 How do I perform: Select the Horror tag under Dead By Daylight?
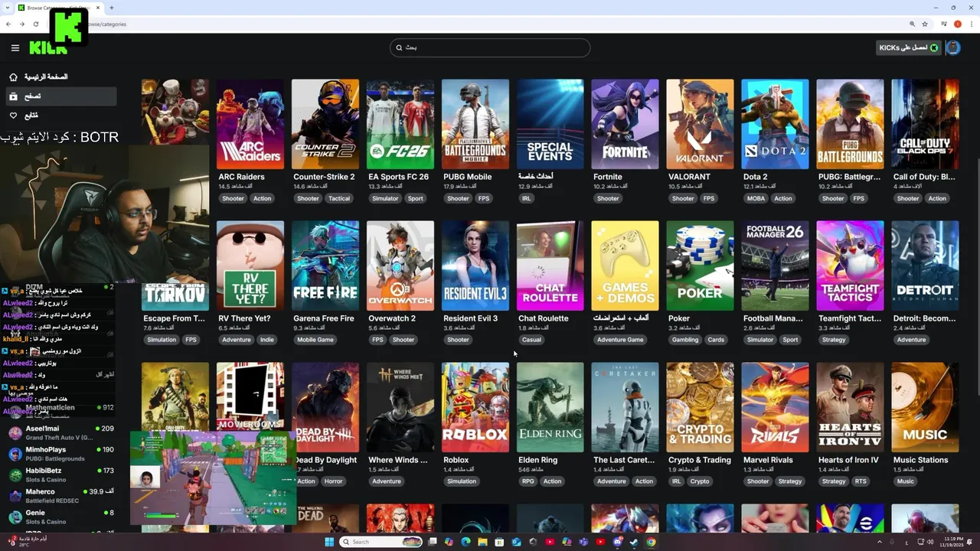coord(334,481)
